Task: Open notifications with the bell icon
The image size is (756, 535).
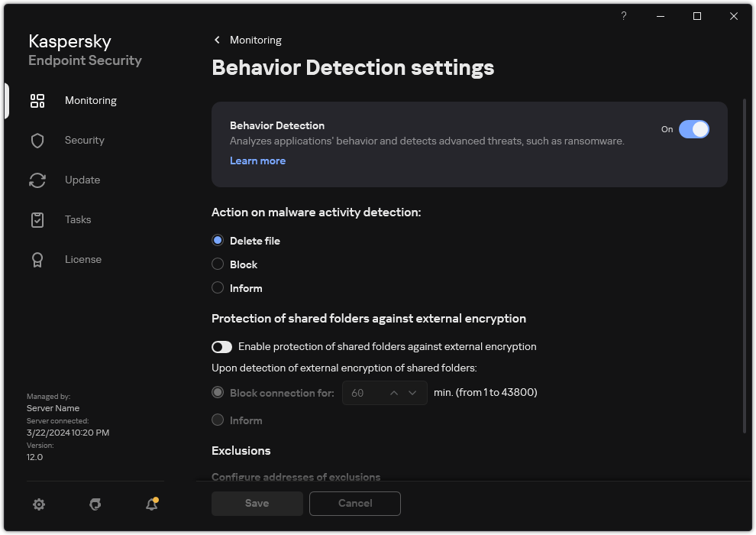Action: (x=151, y=505)
